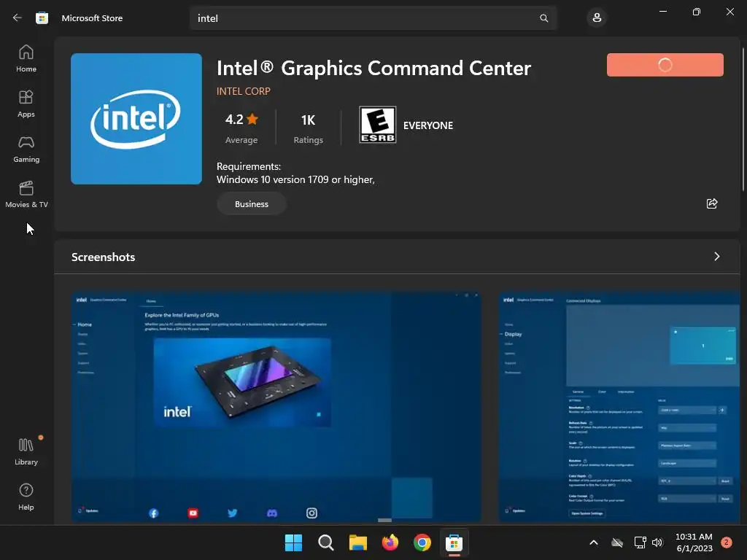
Task: Open the INTEL CORP publisher link
Action: [244, 91]
